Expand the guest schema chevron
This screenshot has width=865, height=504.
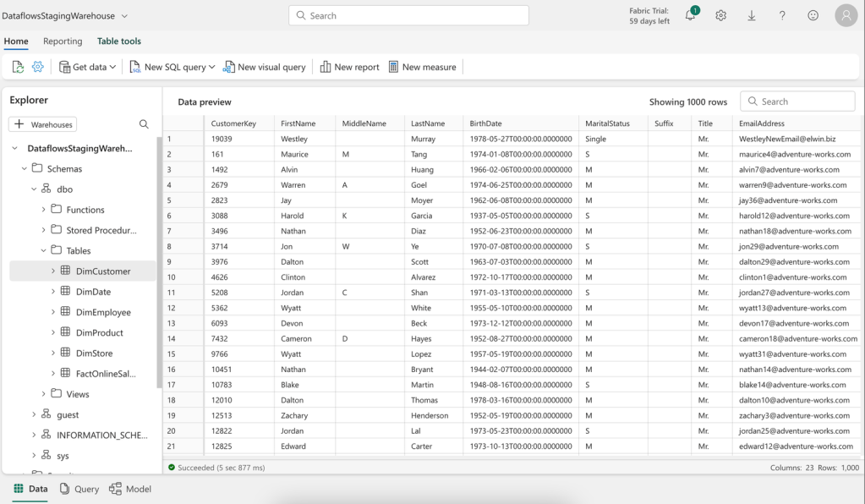coord(34,414)
